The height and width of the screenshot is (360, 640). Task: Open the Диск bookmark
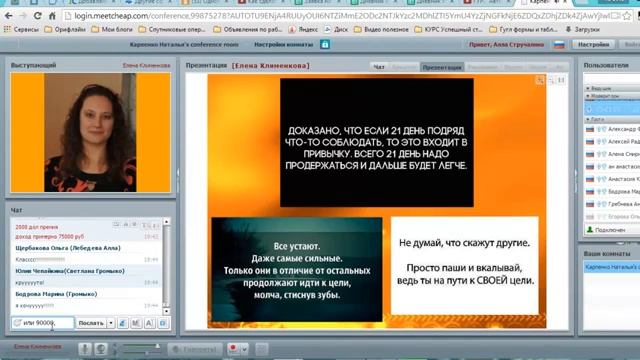pyautogui.click(x=336, y=29)
